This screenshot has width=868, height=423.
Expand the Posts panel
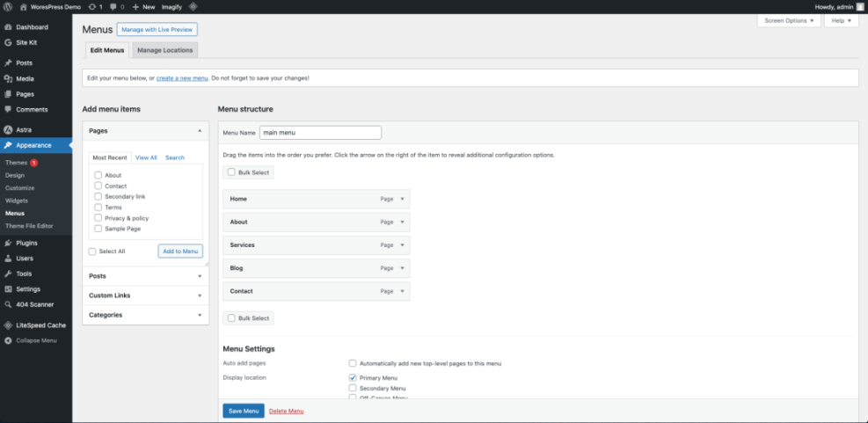click(x=146, y=276)
